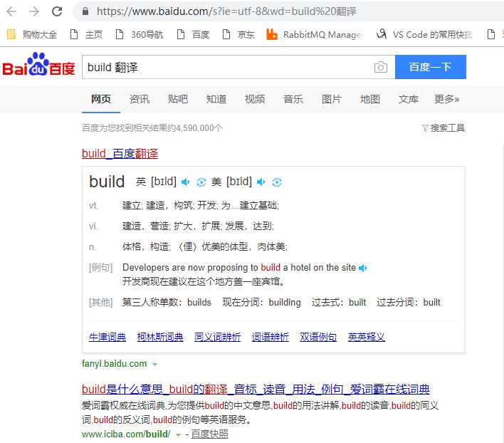Expand the fanyi.baidu.com dropdown arrow

(154, 364)
